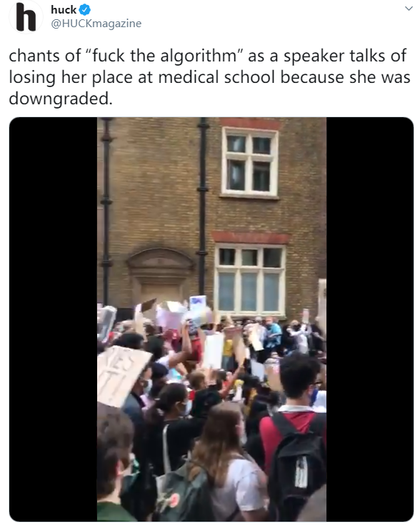Click the quoted phrase "fuck the algorithm"
Screen dimensions: 420x526
(x=165, y=56)
